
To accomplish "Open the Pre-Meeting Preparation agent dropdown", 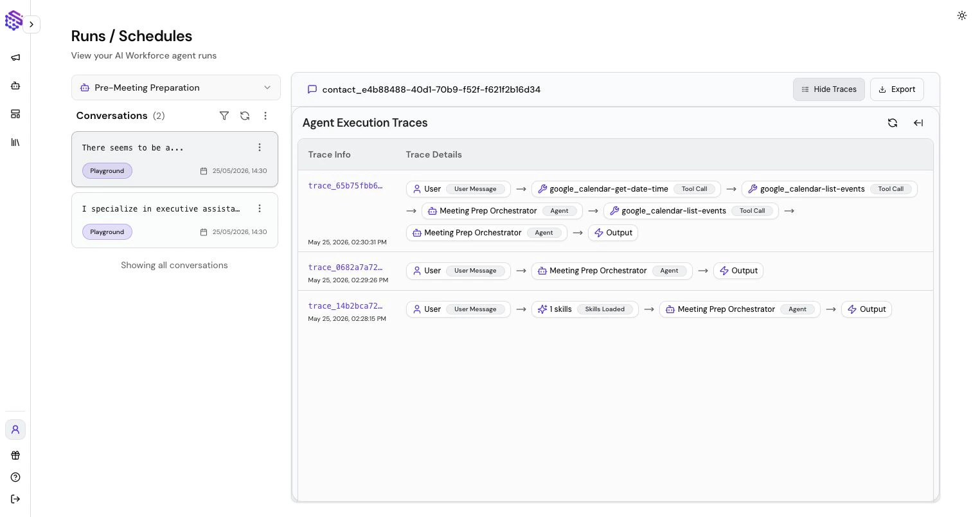I will click(x=176, y=87).
